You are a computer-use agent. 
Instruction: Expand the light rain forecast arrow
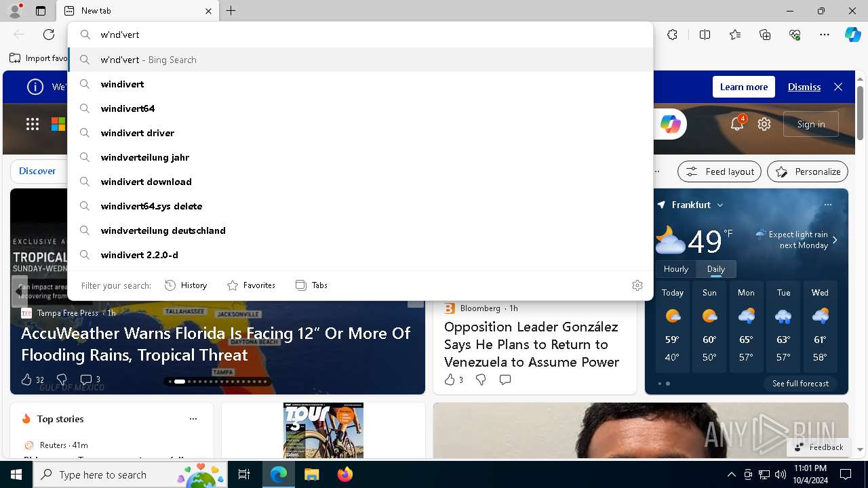click(x=835, y=240)
